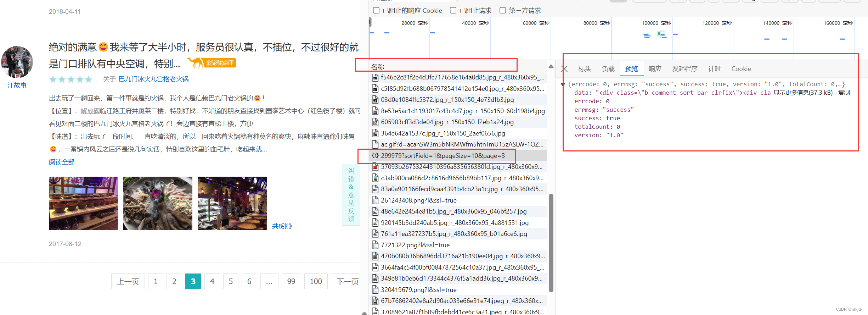Go to review page 1
This screenshot has height=315, width=868.
(x=156, y=281)
